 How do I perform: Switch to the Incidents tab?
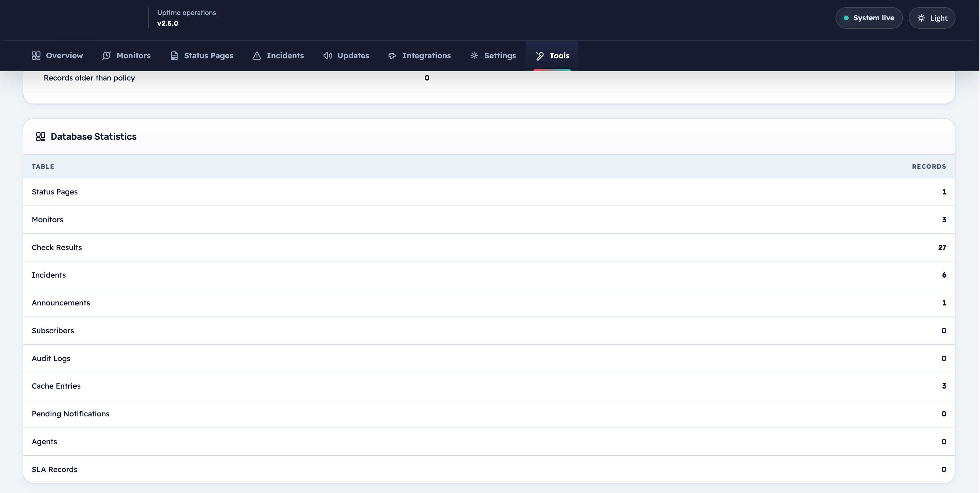point(278,56)
